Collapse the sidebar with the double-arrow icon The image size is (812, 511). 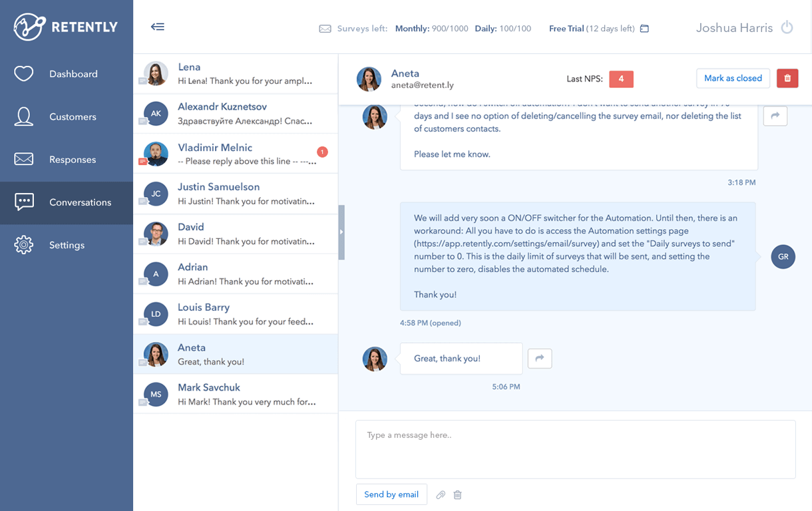(x=158, y=27)
